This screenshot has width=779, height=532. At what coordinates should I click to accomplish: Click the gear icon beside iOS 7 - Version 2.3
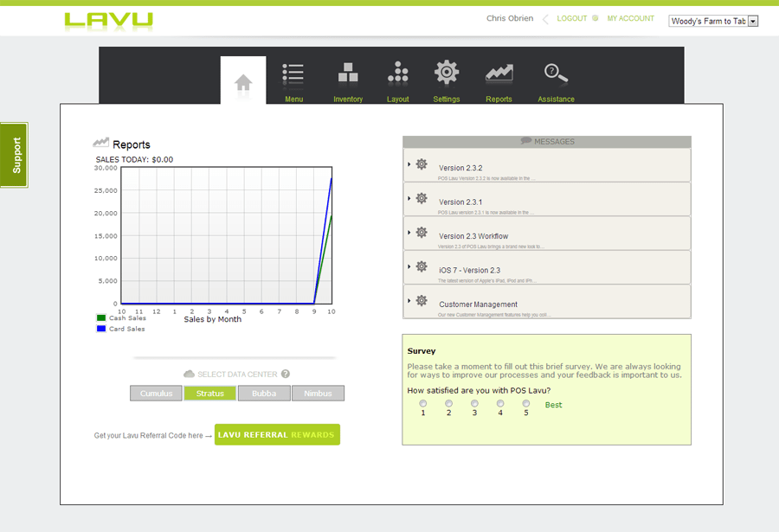422,266
